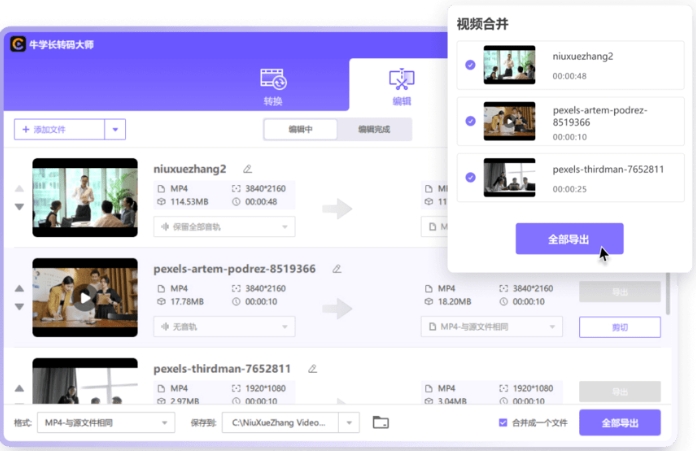Click edit pencil icon next to pexels-thirdman-7652811

pos(312,369)
